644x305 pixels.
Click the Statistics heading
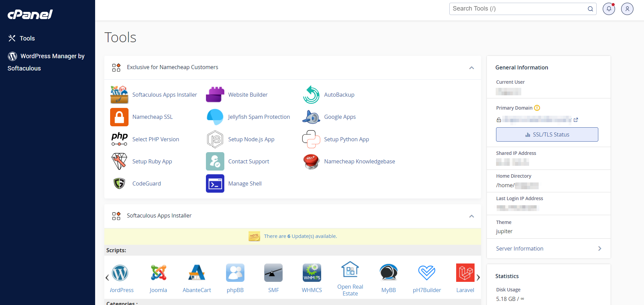pyautogui.click(x=507, y=276)
